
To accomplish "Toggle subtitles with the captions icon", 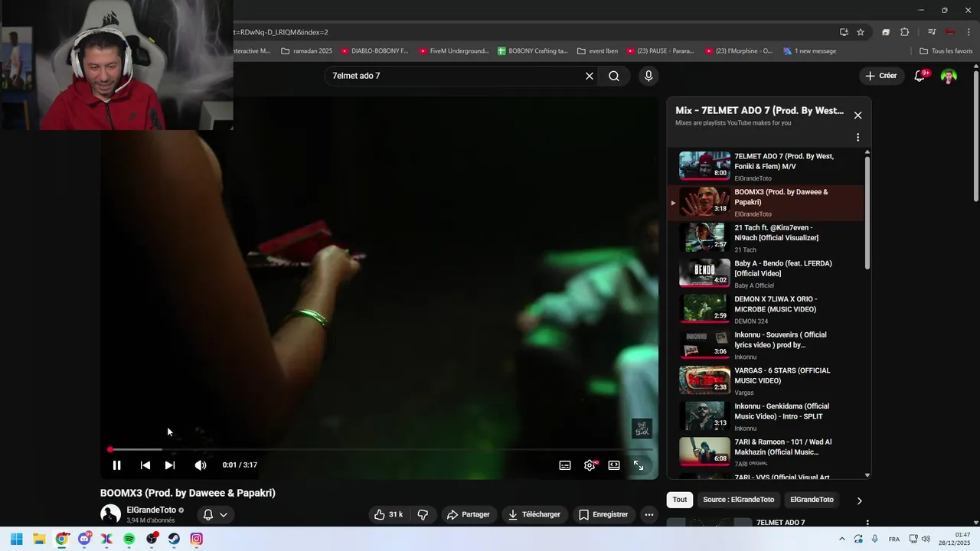I will 565,465.
